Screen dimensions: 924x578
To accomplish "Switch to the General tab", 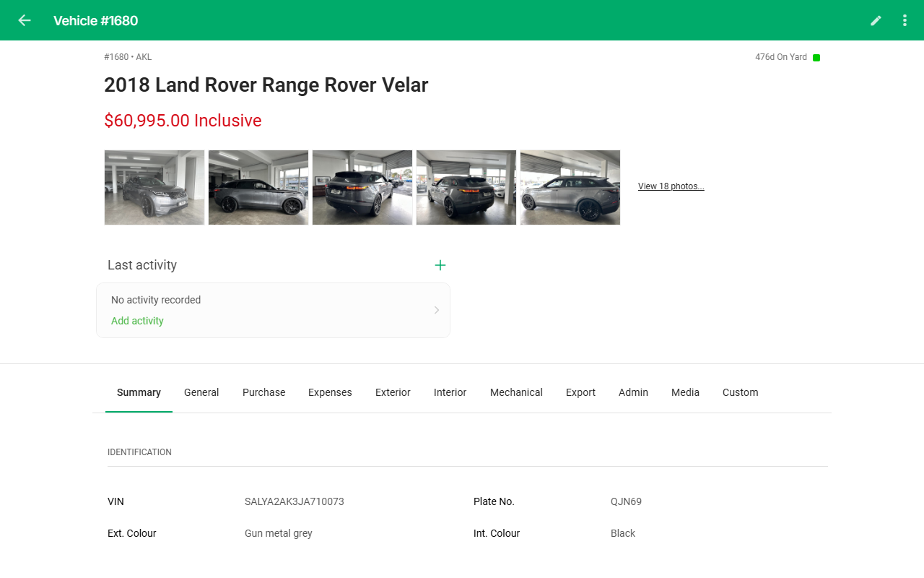I will click(201, 392).
